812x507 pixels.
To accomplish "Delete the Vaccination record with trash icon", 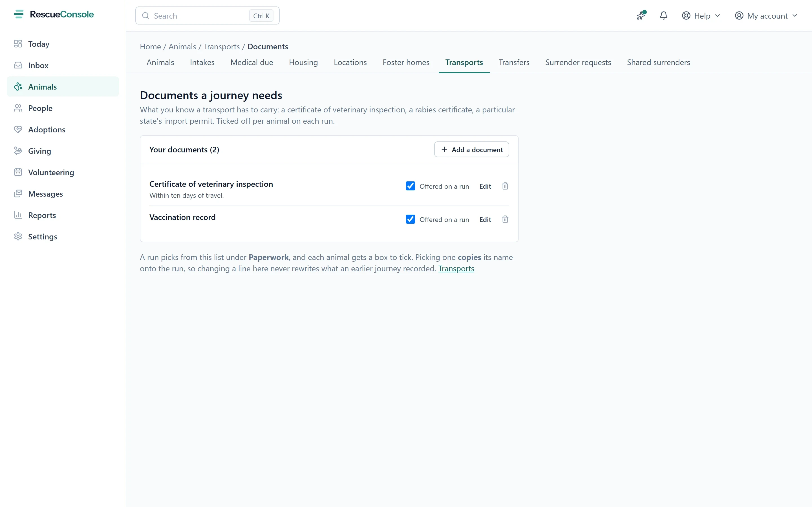I will coord(505,219).
